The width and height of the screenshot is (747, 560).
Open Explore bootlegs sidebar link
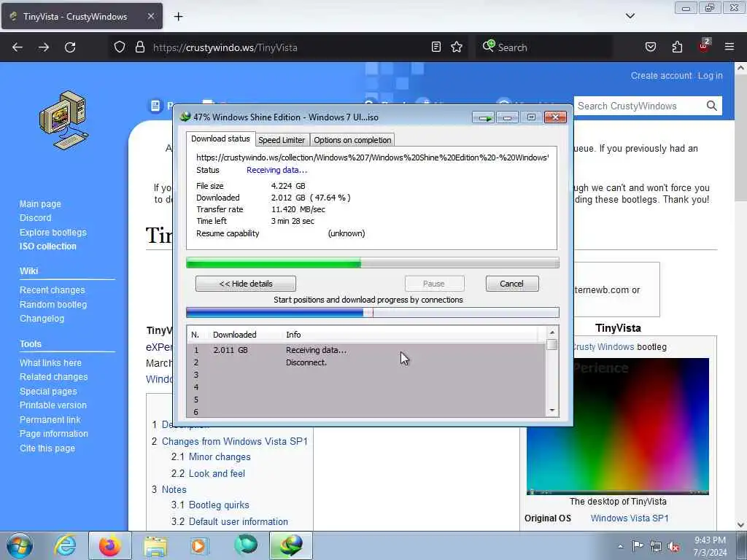(x=53, y=233)
